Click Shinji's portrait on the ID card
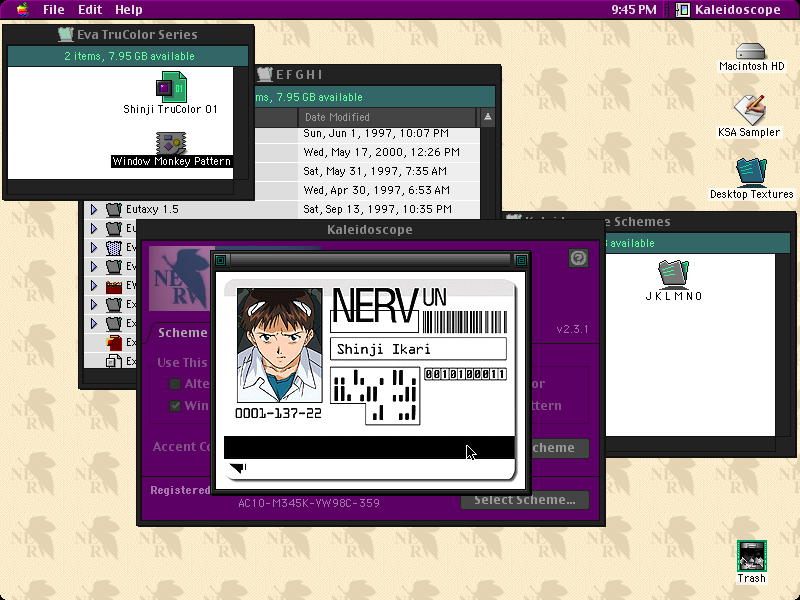The height and width of the screenshot is (600, 800). click(280, 345)
